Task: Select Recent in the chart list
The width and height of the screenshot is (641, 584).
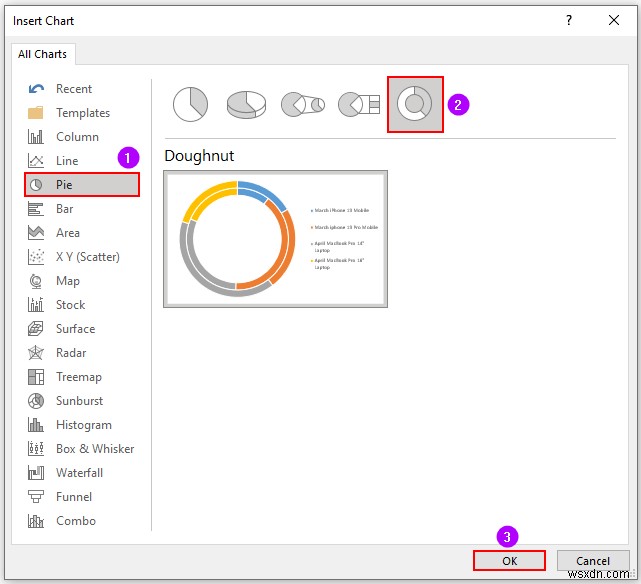Action: [74, 89]
